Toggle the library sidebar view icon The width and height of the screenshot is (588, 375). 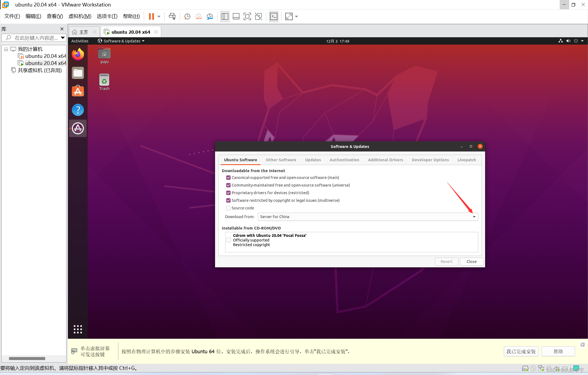[x=225, y=17]
